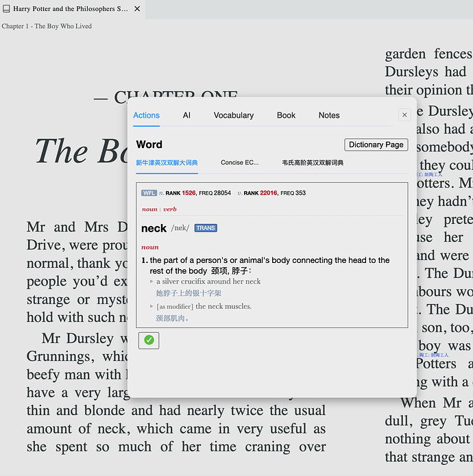Click the book icon in the tab
Viewport: 473px width, 476px height.
point(6,9)
